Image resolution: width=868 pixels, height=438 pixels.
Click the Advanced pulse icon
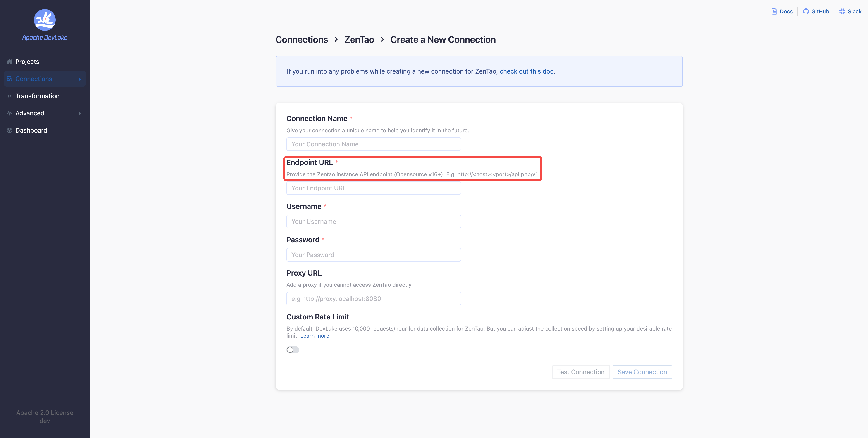point(10,113)
